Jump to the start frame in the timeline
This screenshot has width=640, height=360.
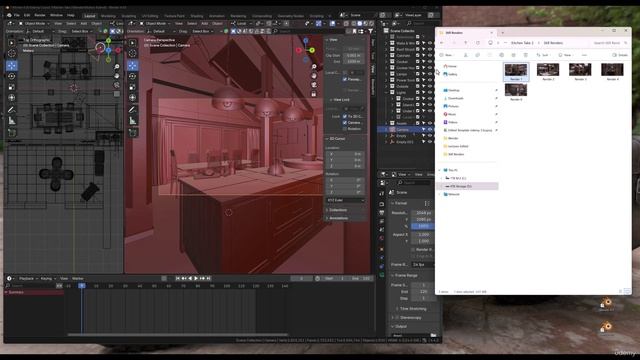point(178,278)
